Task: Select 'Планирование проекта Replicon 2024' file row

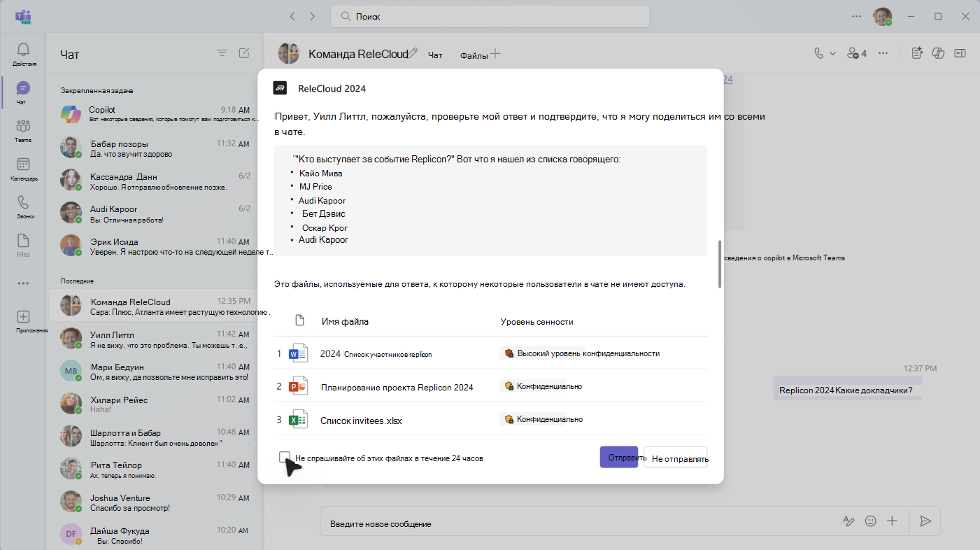Action: click(x=491, y=386)
